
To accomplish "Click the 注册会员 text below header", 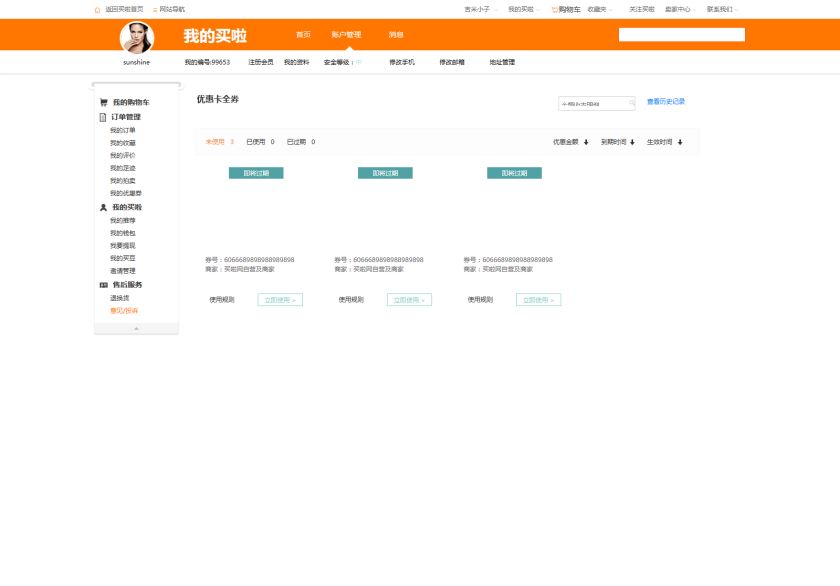I will point(261,62).
